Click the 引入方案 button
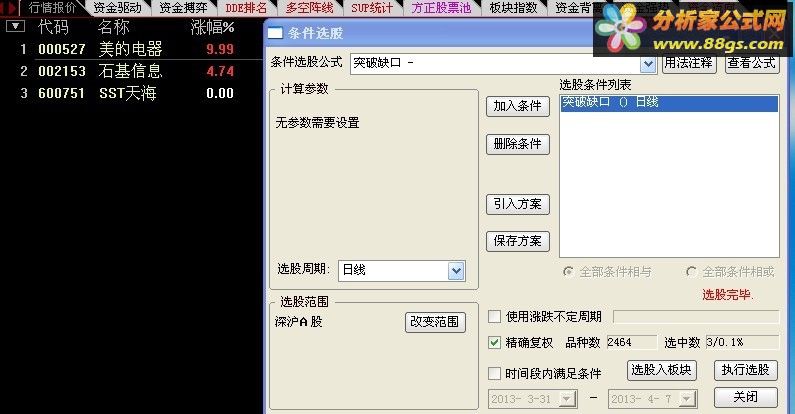Viewport: 795px width, 414px height. tap(518, 204)
